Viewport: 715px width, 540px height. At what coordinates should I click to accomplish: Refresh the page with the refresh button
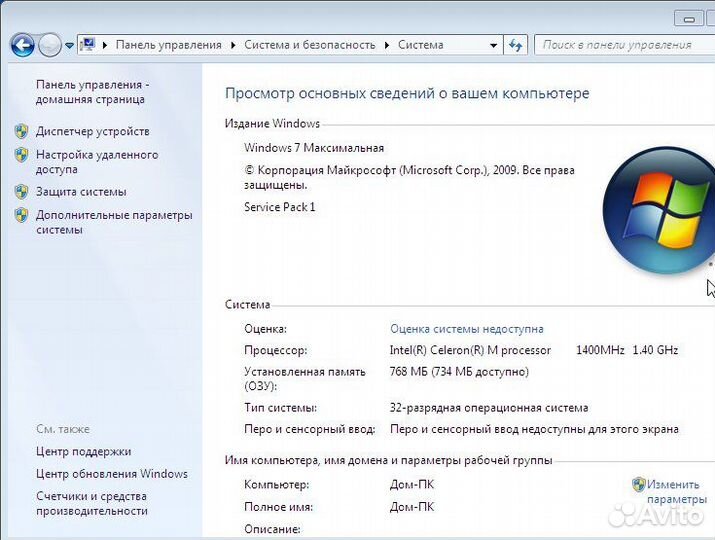pyautogui.click(x=515, y=45)
